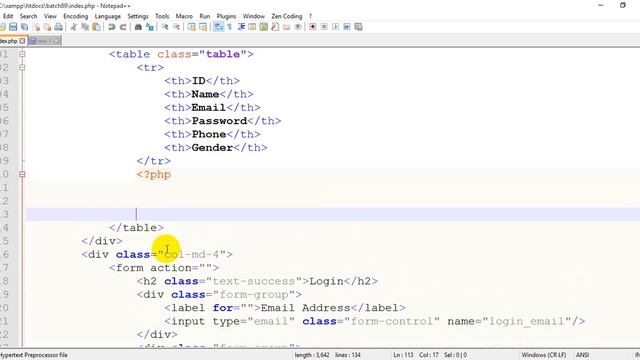Copy selection using the Copy toolbar icon
Viewport: 640px width, 360px height.
click(85, 27)
